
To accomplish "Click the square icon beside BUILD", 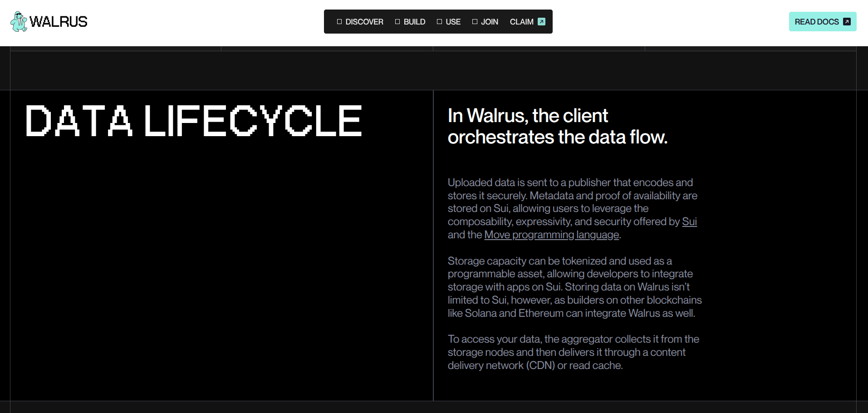I will click(397, 22).
